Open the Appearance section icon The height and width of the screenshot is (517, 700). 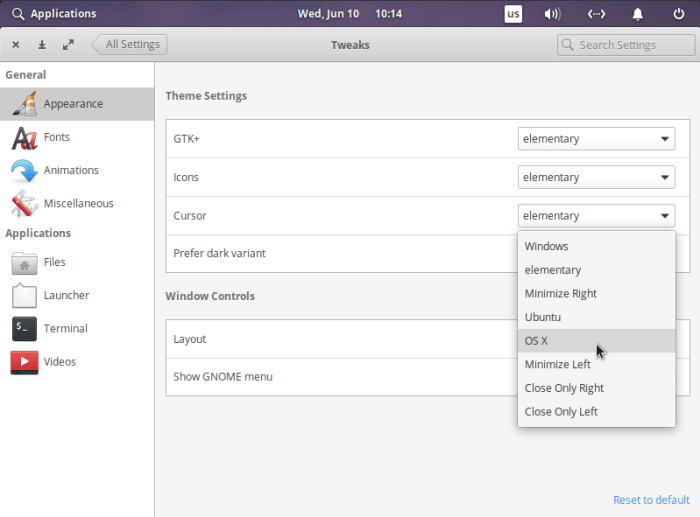click(25, 104)
